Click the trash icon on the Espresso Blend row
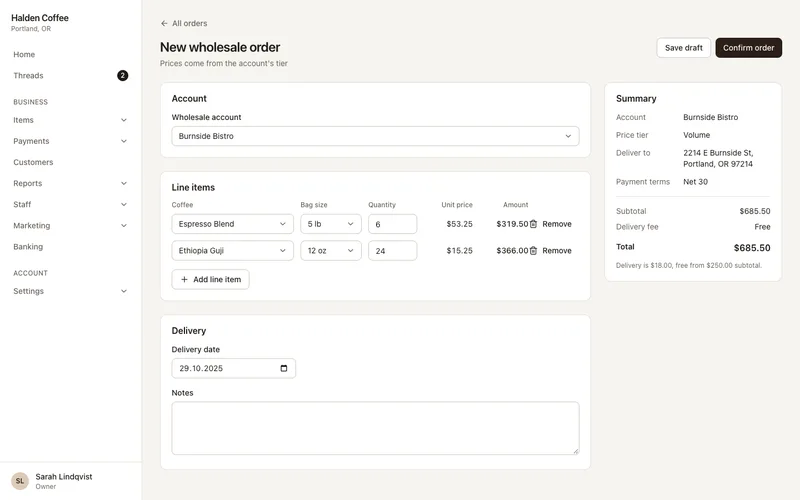The width and height of the screenshot is (800, 500). (533, 224)
